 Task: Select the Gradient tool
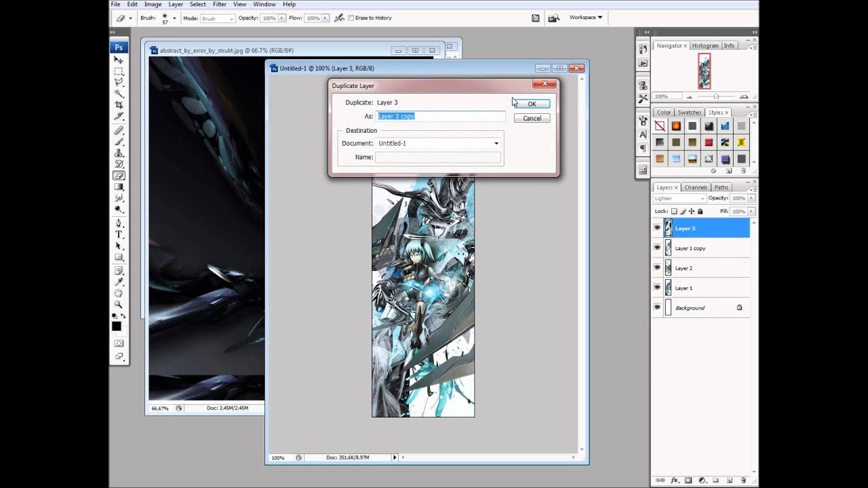119,187
